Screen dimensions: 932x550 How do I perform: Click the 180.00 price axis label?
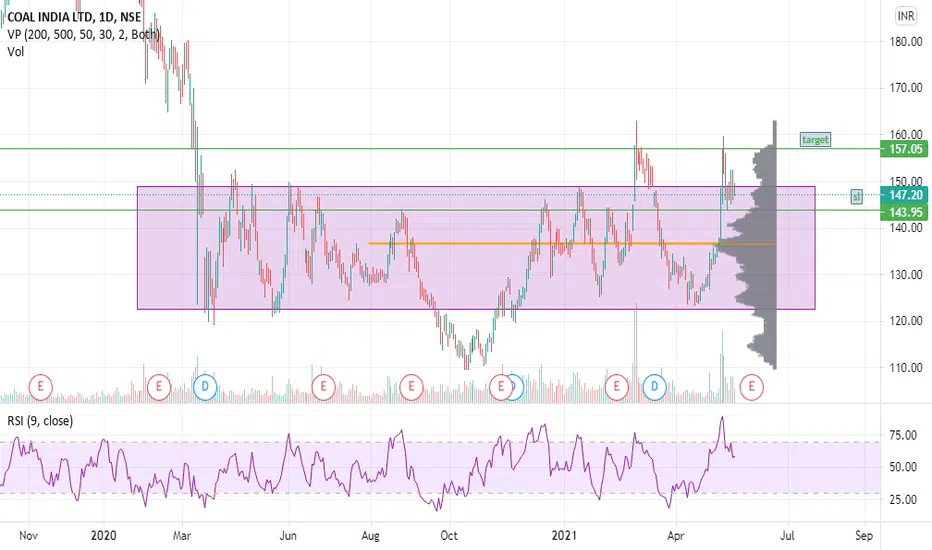click(x=906, y=42)
